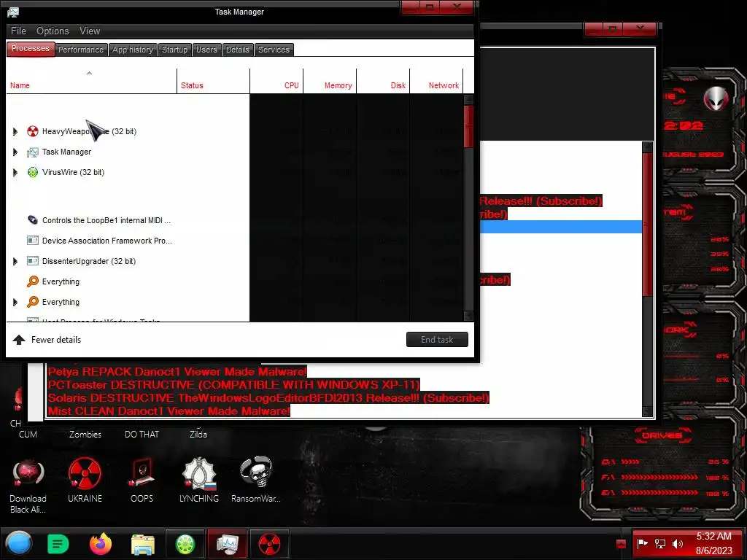
Task: Select PCToaster DESTRUCTIVE entry in background list
Action: click(234, 384)
